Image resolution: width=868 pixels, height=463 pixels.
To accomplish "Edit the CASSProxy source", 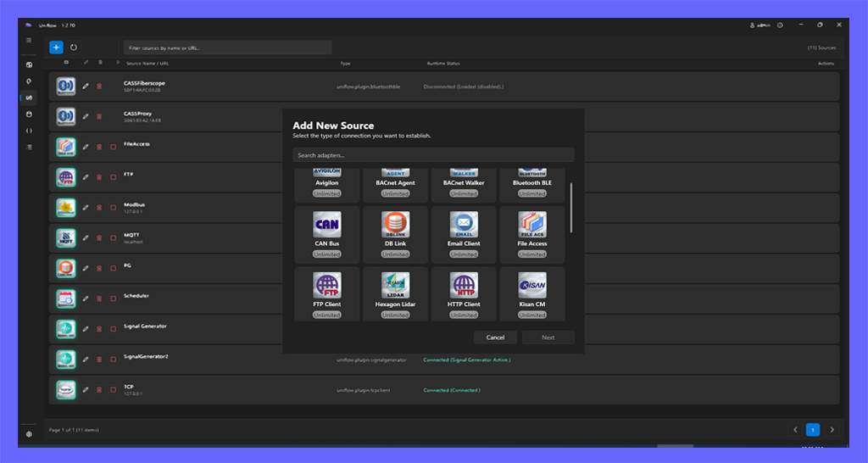I will [x=86, y=117].
